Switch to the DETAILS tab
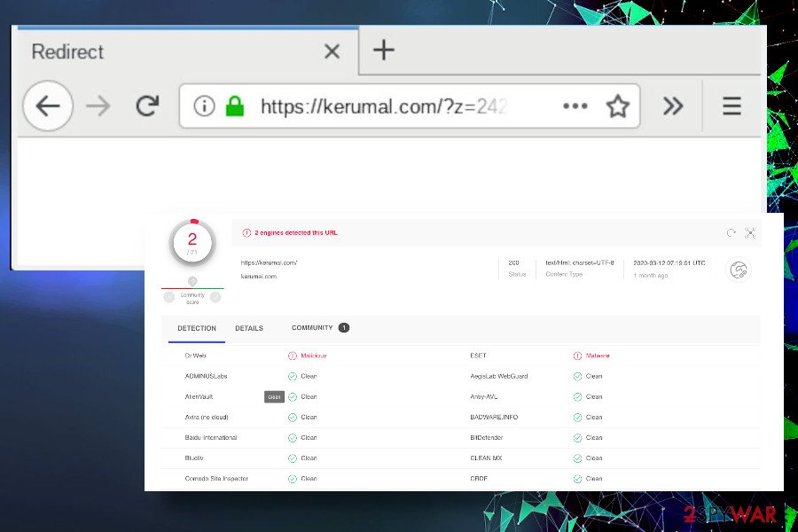This screenshot has height=532, width=798. (x=249, y=328)
